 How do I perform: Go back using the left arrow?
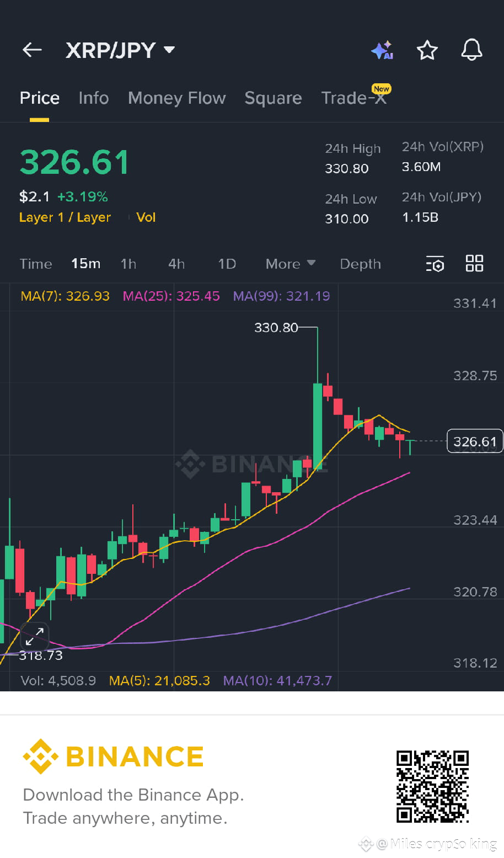(x=32, y=50)
